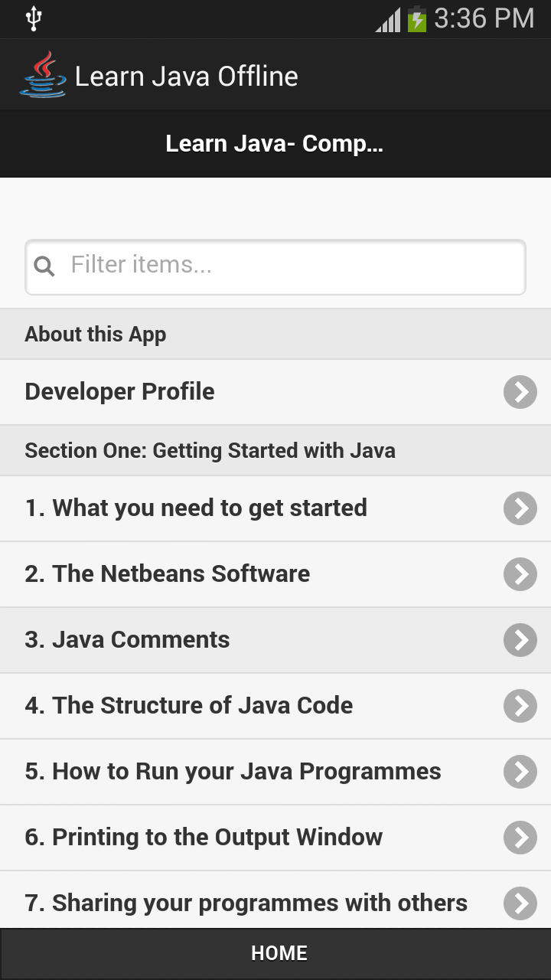
Task: Tap the Java coffee cup app icon
Action: (43, 75)
